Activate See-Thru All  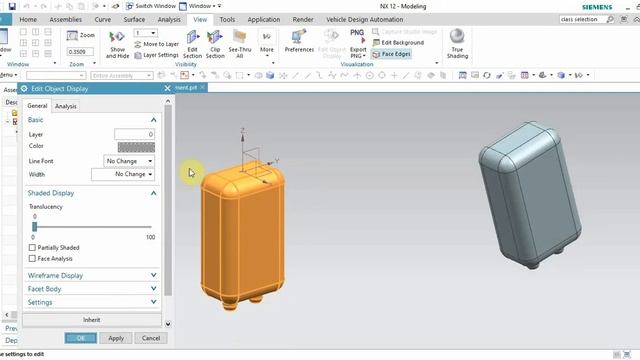pyautogui.click(x=240, y=44)
